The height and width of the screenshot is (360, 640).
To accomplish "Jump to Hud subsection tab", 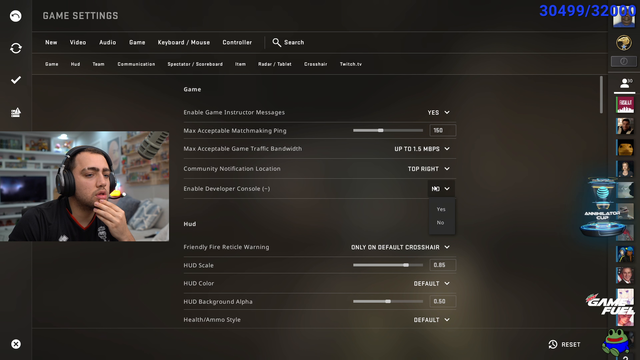I will (x=75, y=64).
